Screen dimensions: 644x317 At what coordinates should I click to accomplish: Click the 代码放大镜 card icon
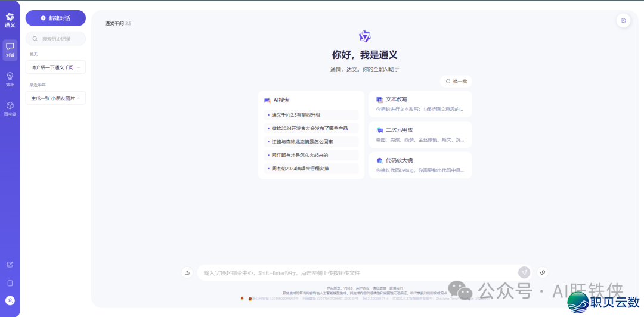379,160
